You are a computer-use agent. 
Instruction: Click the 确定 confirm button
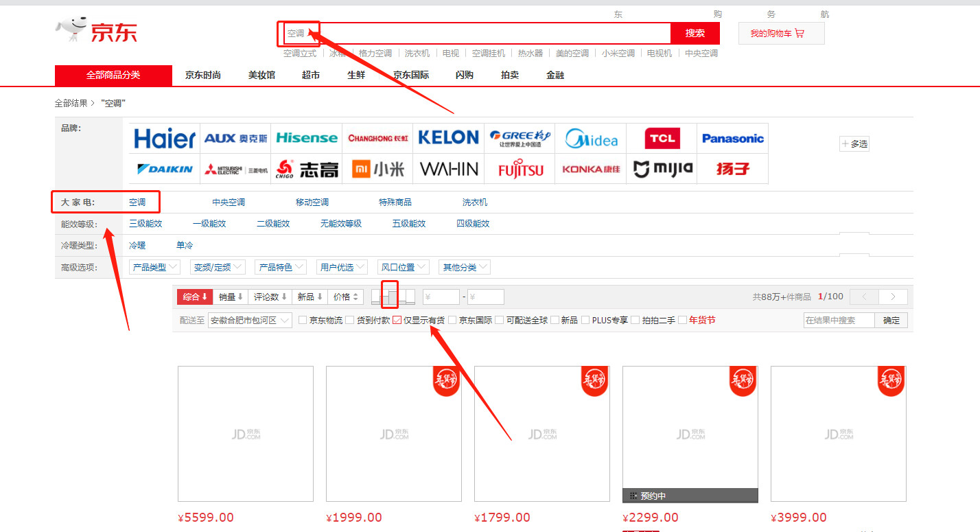click(891, 320)
